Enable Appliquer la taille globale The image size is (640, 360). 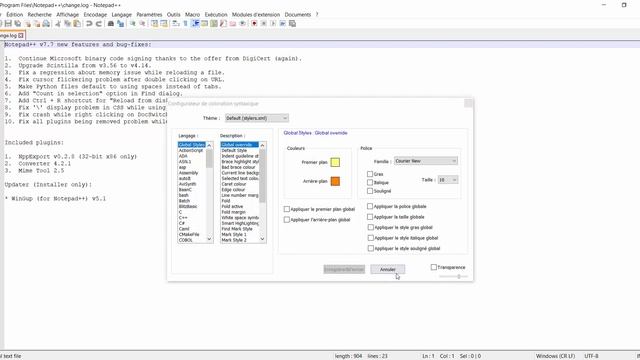(x=370, y=217)
